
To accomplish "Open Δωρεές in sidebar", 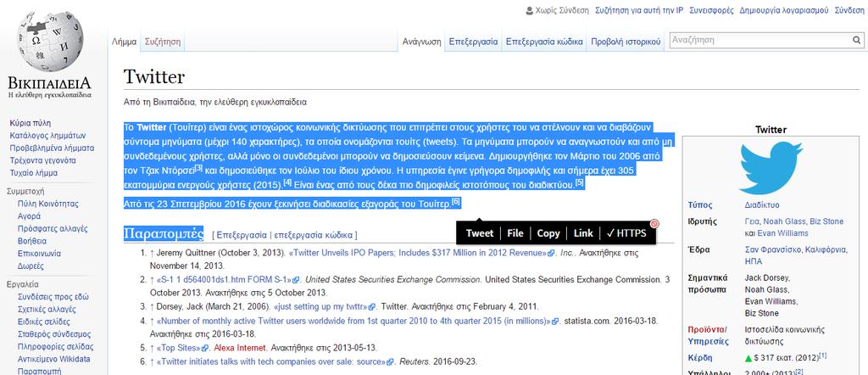I will (x=31, y=266).
